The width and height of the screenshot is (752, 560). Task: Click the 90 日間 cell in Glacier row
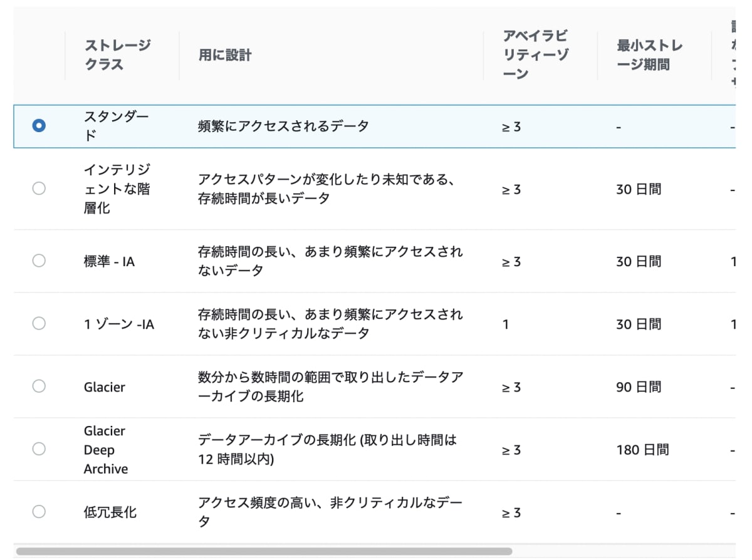pos(639,386)
